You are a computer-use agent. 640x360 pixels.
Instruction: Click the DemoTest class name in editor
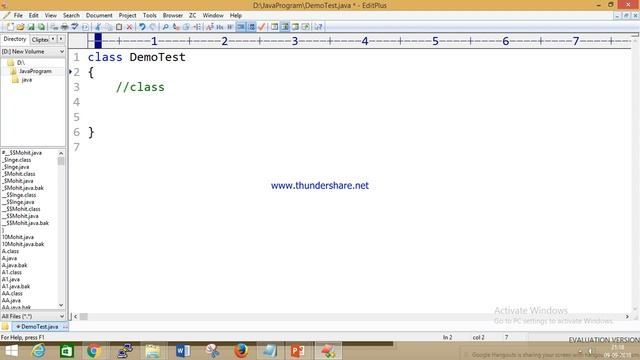[158, 57]
